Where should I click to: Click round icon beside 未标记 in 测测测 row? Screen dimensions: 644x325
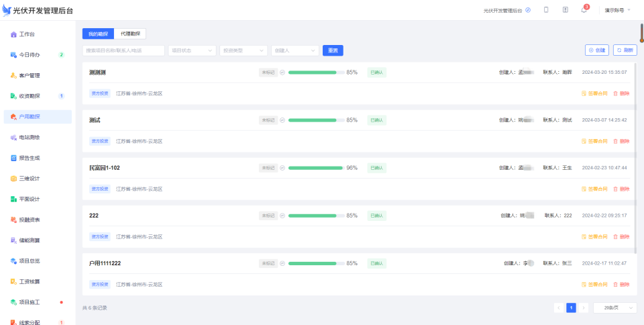pyautogui.click(x=282, y=73)
